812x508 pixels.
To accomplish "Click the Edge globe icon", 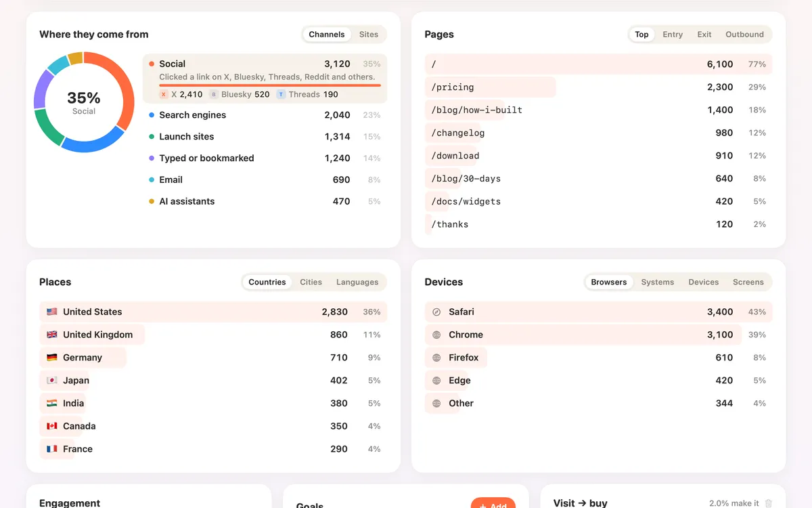I will click(x=436, y=381).
